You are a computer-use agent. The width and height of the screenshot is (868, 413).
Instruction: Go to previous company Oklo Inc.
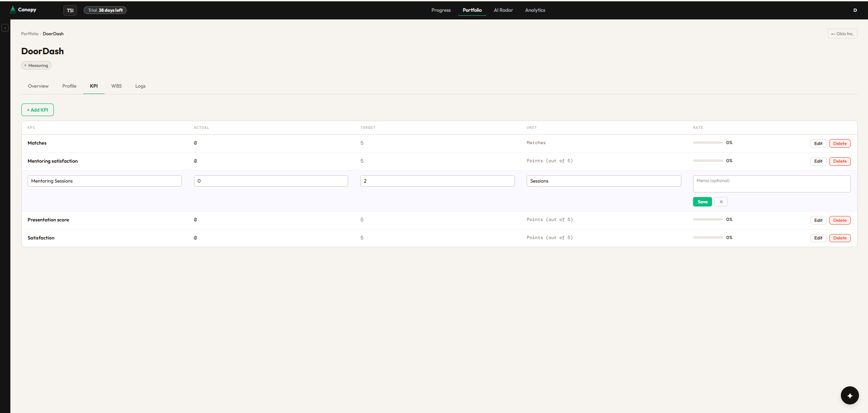pyautogui.click(x=842, y=33)
